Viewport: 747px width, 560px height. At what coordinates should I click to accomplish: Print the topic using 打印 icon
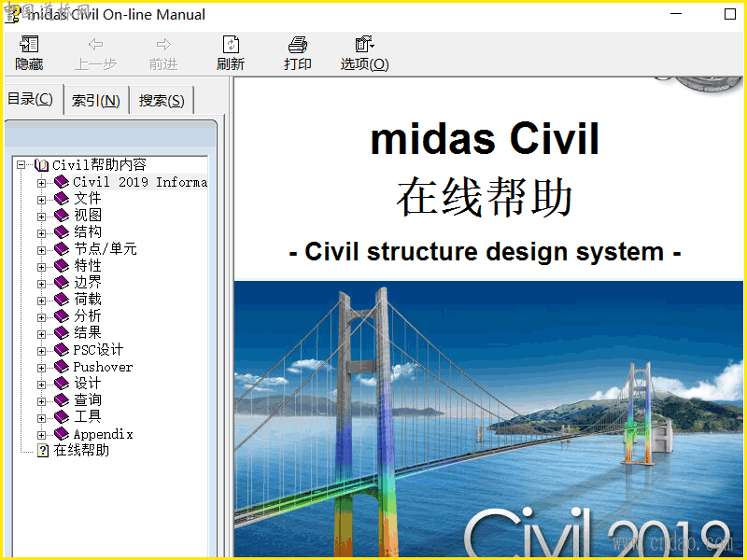pyautogui.click(x=298, y=44)
